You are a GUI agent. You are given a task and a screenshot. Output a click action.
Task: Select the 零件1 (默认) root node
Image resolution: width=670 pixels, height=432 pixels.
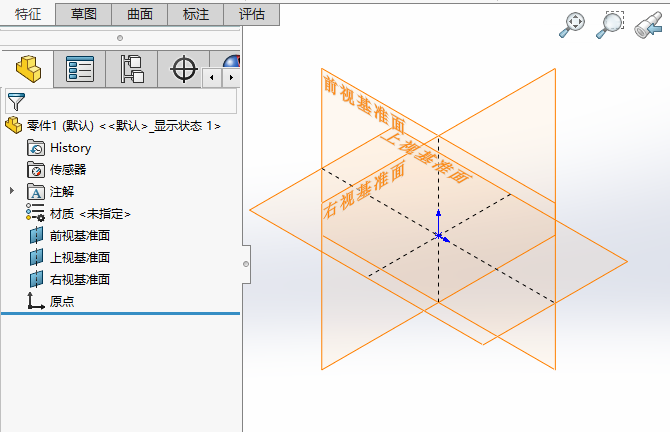(x=123, y=126)
